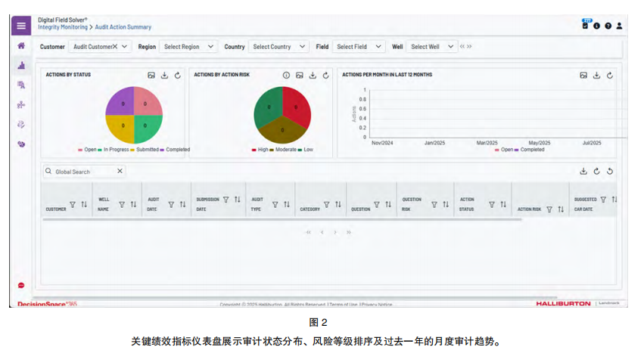644x350 pixels.
Task: Expand the Select Well dropdown
Action: coord(431,47)
